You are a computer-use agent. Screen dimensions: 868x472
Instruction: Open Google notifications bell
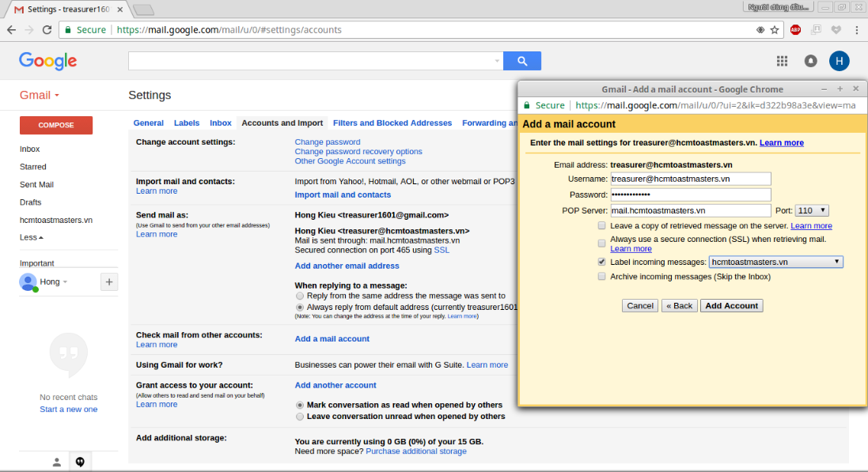pyautogui.click(x=810, y=61)
